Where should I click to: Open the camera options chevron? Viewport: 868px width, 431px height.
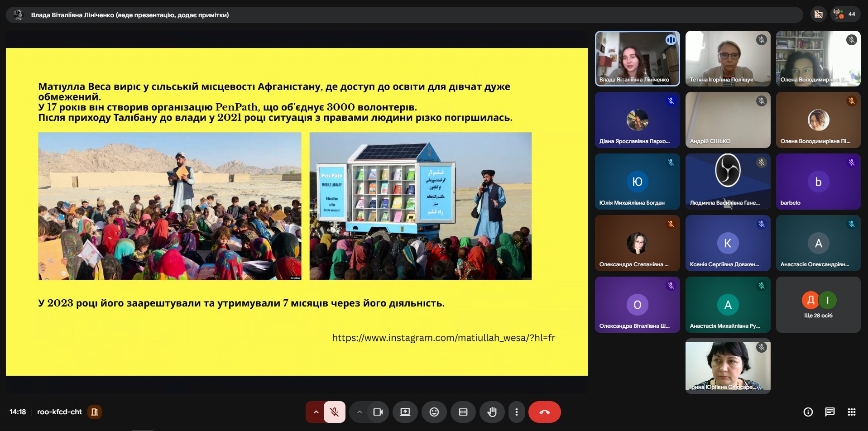click(359, 412)
